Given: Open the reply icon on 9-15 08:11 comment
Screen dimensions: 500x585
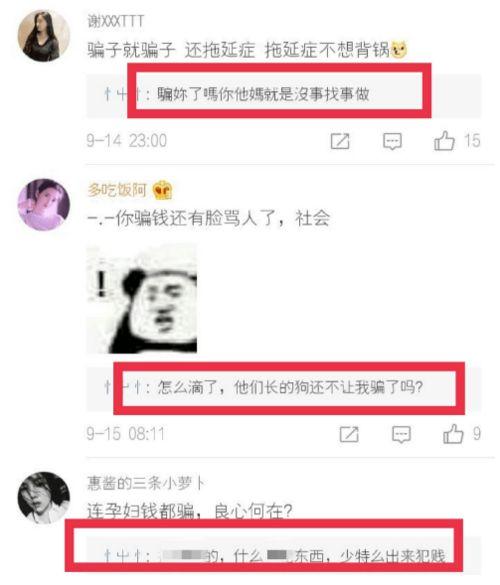Looking at the screenshot, I should [401, 434].
